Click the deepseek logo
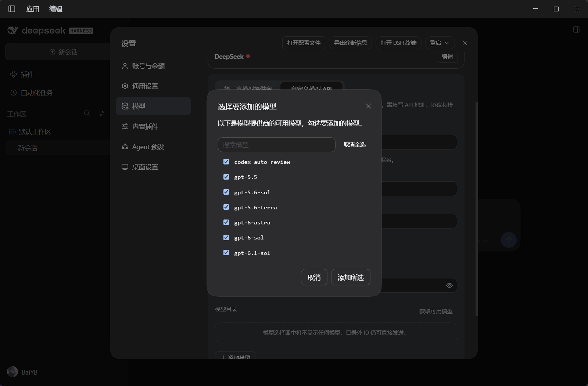588x386 pixels. coord(50,30)
